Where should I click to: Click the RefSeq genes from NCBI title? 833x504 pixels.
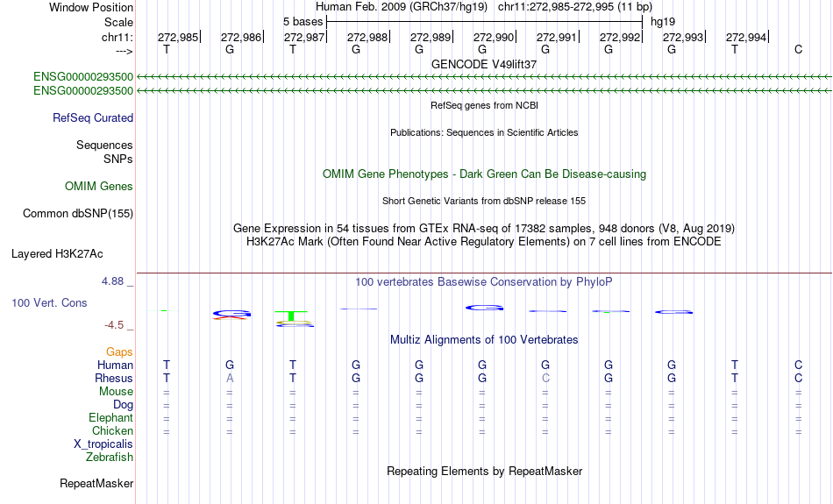point(484,105)
